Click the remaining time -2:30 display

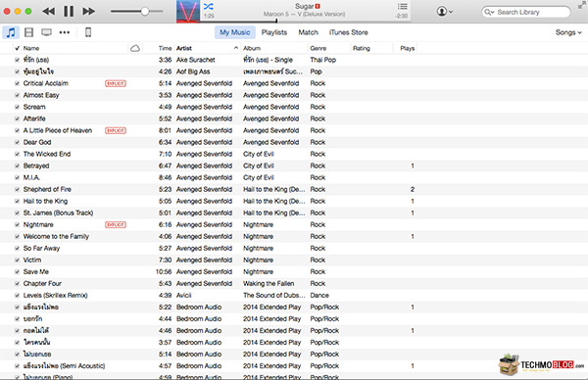[x=401, y=16]
